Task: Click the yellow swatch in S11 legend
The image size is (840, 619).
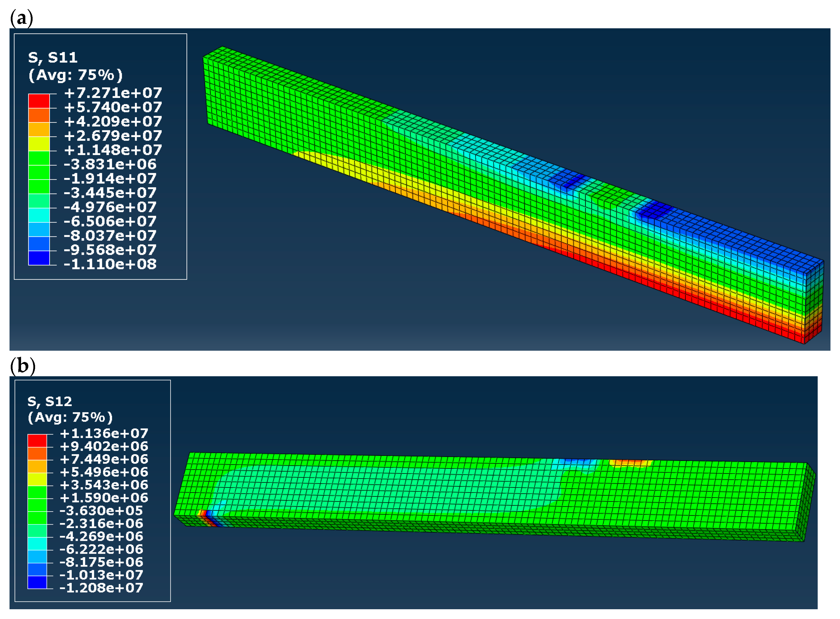Action: (x=39, y=144)
